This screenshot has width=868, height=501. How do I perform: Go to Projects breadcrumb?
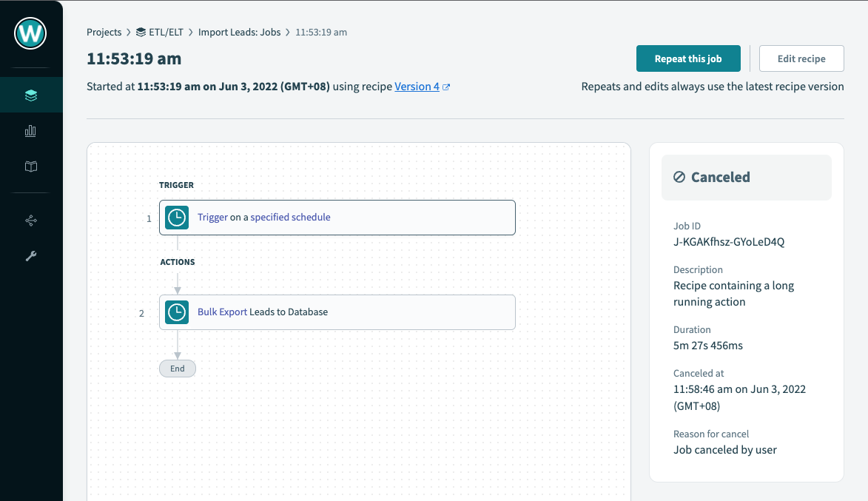[104, 33]
